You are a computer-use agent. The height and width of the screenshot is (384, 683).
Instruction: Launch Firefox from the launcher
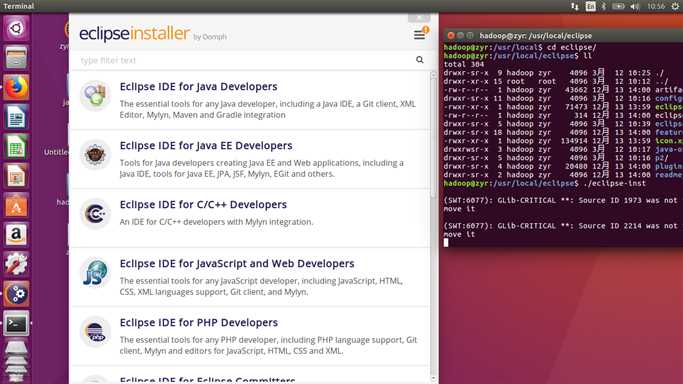(16, 87)
